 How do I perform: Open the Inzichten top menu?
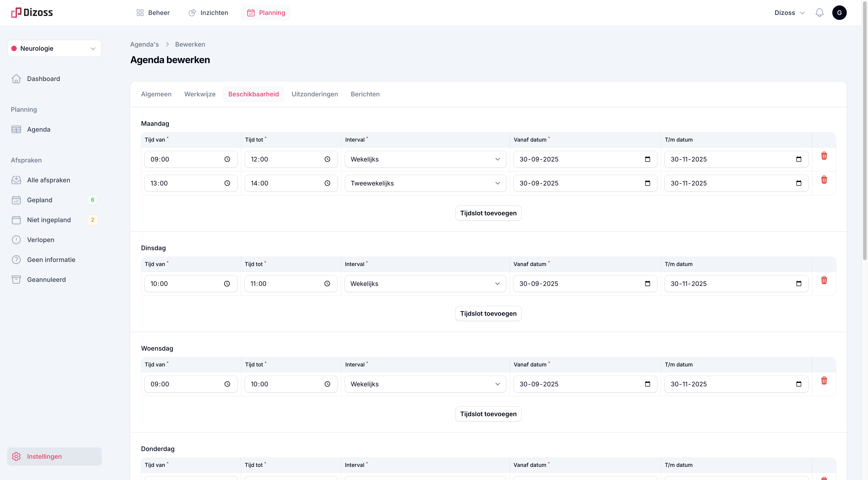pyautogui.click(x=208, y=13)
